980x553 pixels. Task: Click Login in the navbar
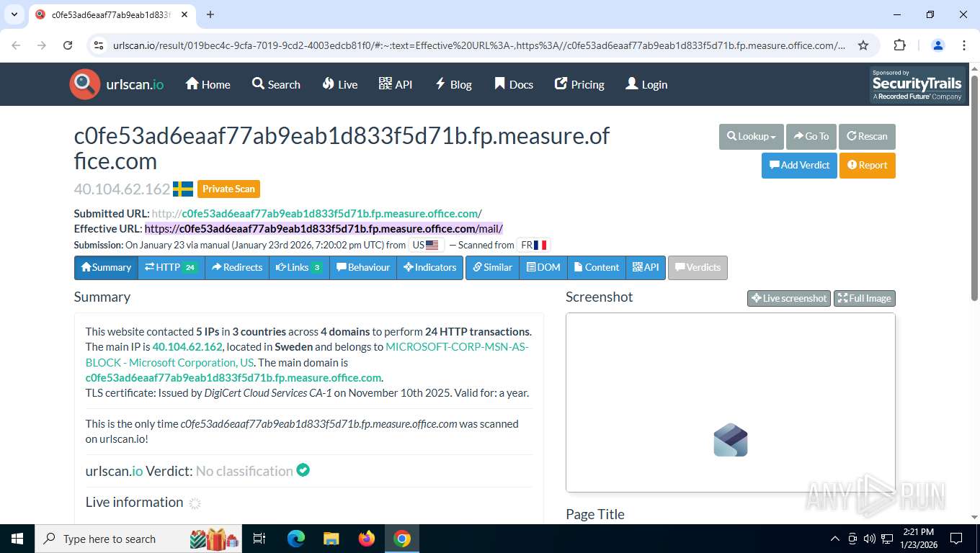[x=646, y=84]
